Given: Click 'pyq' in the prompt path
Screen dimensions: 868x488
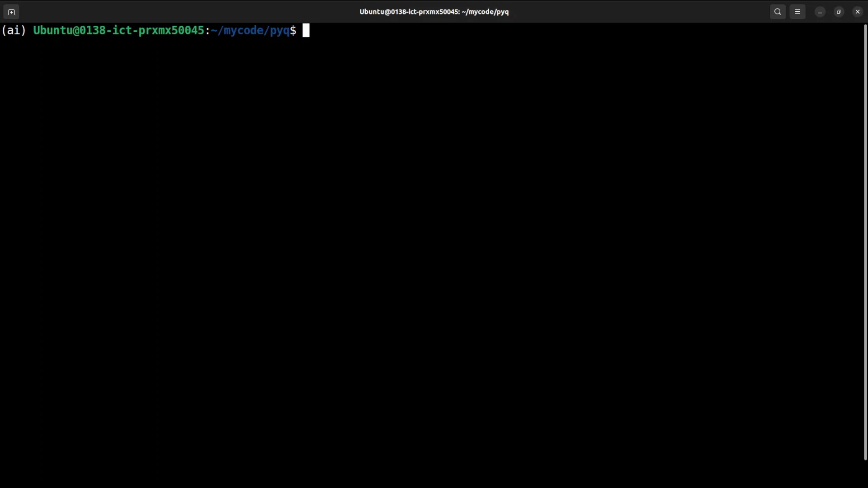Looking at the screenshot, I should [280, 30].
